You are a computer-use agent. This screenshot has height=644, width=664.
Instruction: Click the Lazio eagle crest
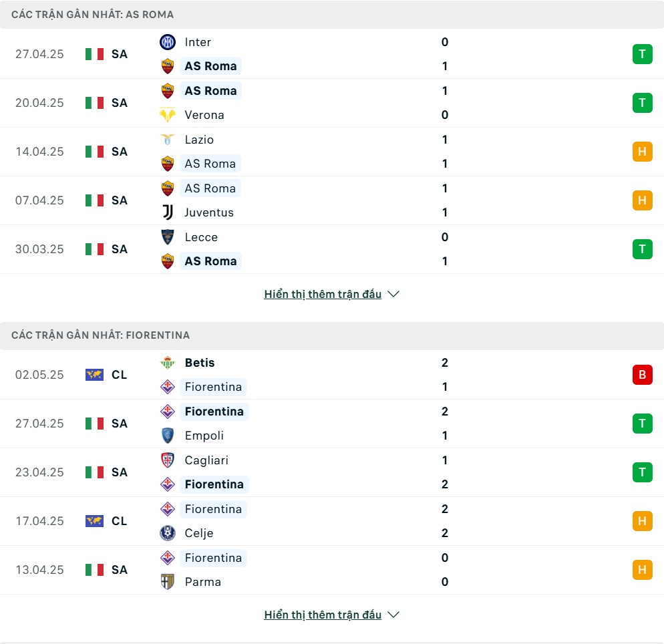point(168,140)
